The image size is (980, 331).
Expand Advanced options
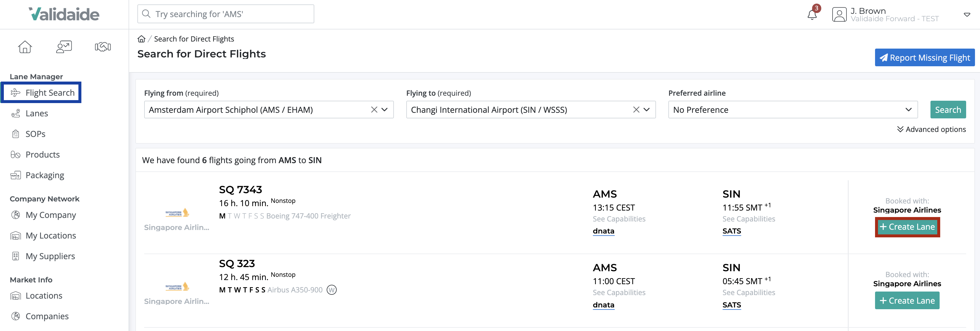(x=931, y=129)
